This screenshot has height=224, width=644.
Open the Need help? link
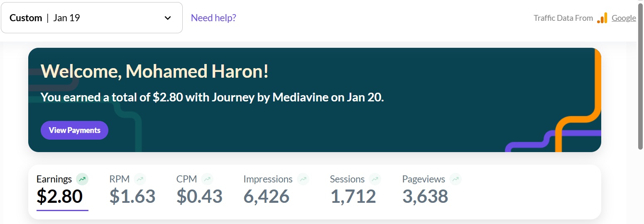tap(213, 18)
